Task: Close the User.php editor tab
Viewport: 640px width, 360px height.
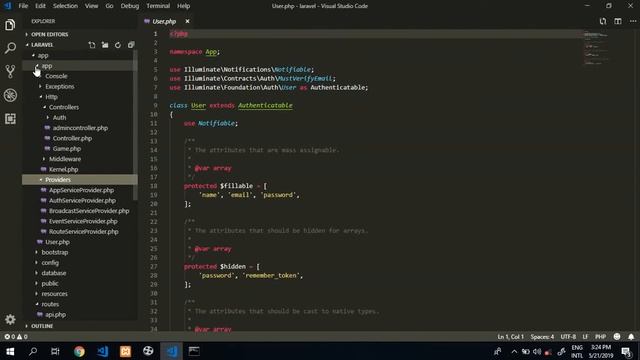Action: pos(187,21)
